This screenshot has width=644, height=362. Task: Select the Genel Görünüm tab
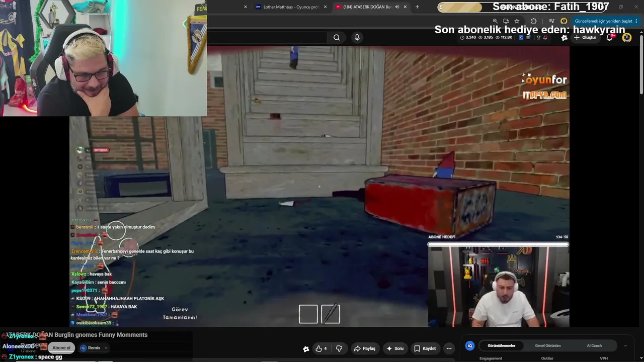547,345
